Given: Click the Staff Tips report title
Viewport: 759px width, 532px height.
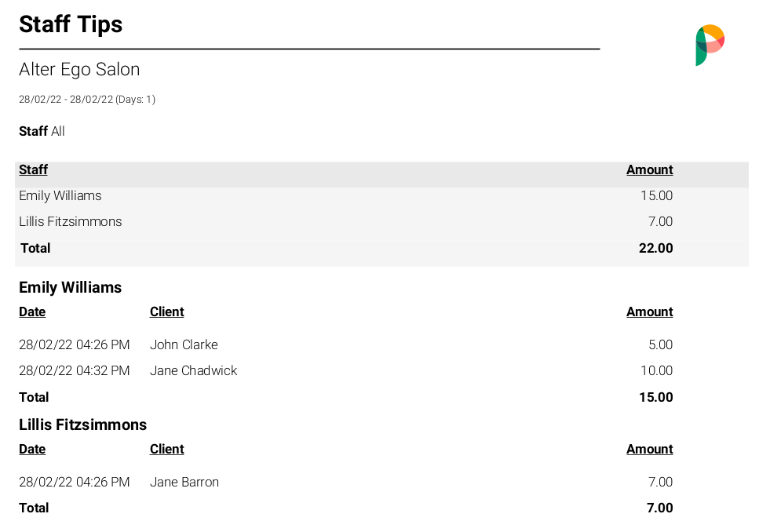Looking at the screenshot, I should [x=71, y=24].
